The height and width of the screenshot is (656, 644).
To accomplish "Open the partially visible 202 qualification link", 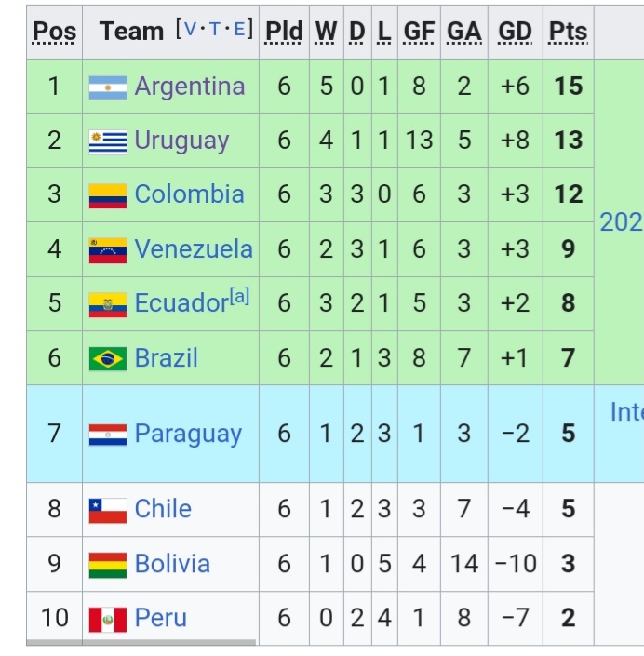I will click(621, 221).
